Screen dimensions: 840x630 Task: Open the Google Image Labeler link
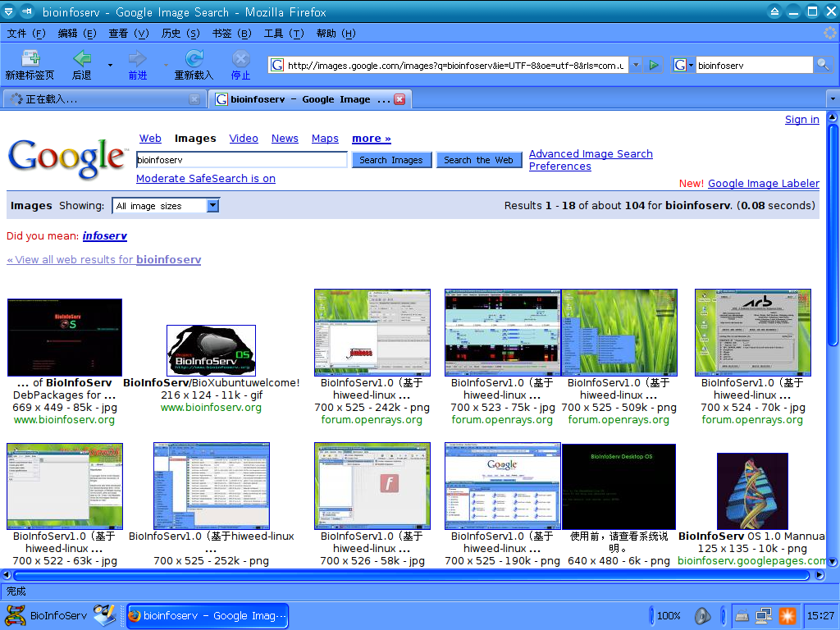[x=764, y=183]
